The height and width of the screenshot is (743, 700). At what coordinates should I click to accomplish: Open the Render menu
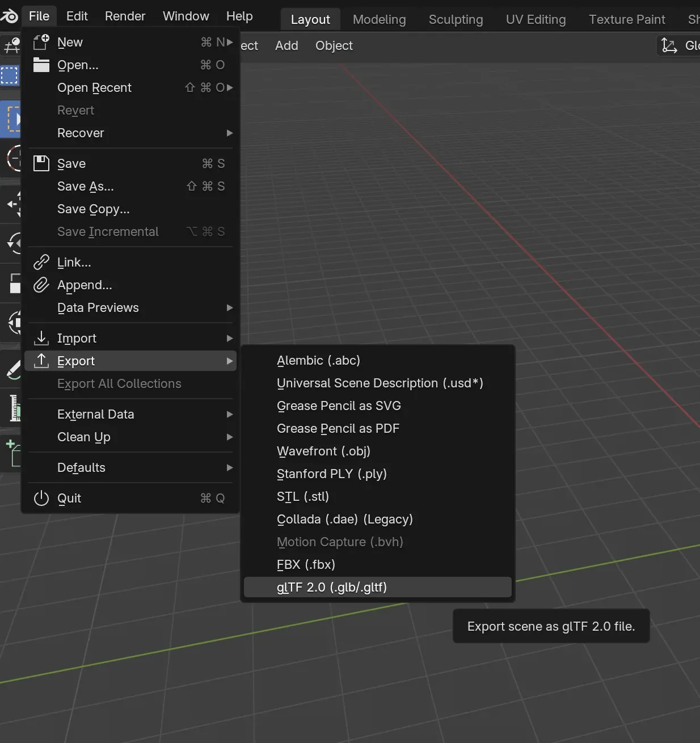point(125,16)
